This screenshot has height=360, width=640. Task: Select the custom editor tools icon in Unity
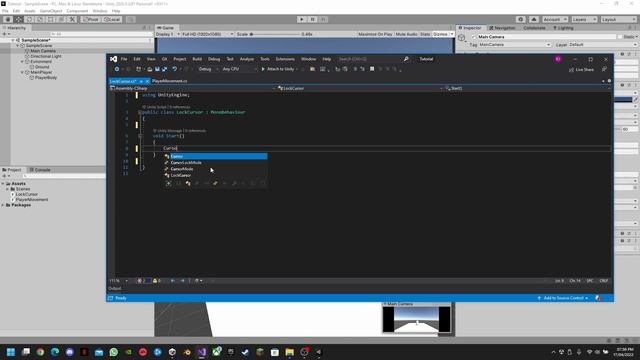pos(72,19)
